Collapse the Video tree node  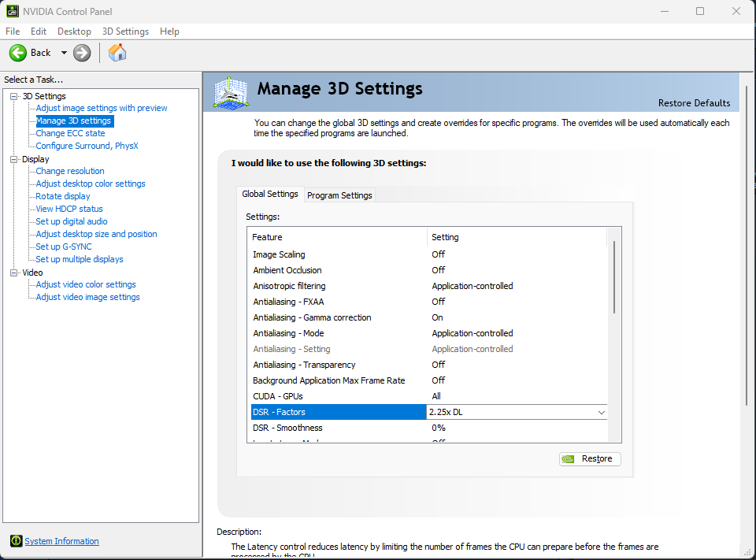pos(13,273)
